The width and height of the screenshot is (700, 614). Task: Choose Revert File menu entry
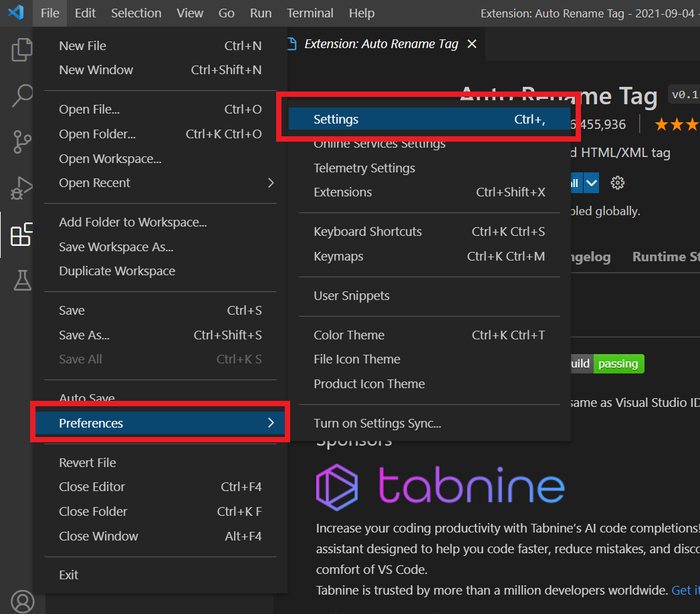160,463
